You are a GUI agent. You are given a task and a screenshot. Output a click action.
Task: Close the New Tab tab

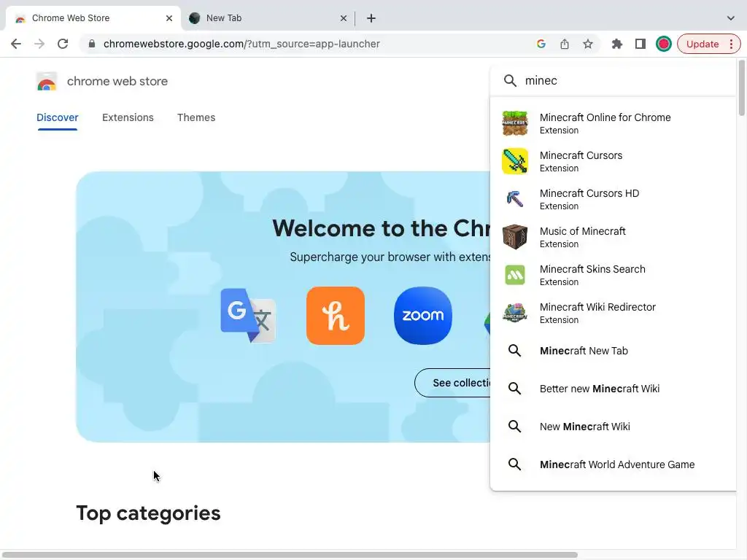[x=344, y=18]
